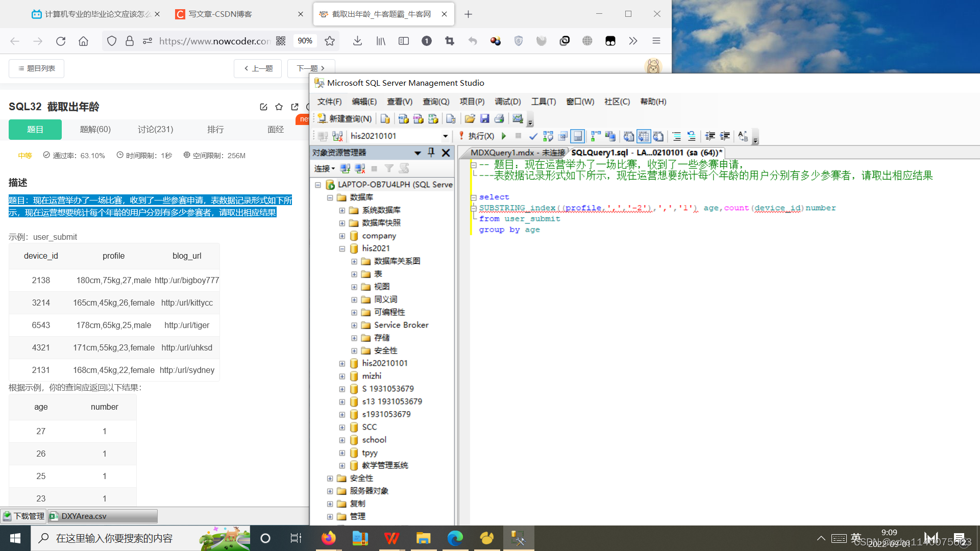The height and width of the screenshot is (551, 980).
Task: Favorite the question with star icon
Action: [279, 107]
